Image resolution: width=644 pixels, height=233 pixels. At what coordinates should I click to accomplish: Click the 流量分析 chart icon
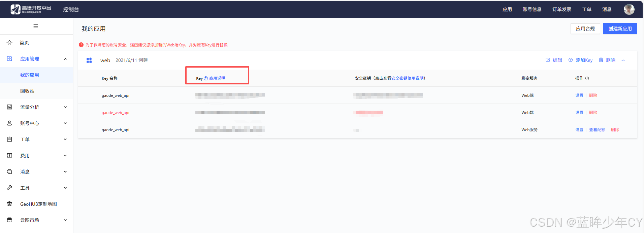tap(9, 107)
